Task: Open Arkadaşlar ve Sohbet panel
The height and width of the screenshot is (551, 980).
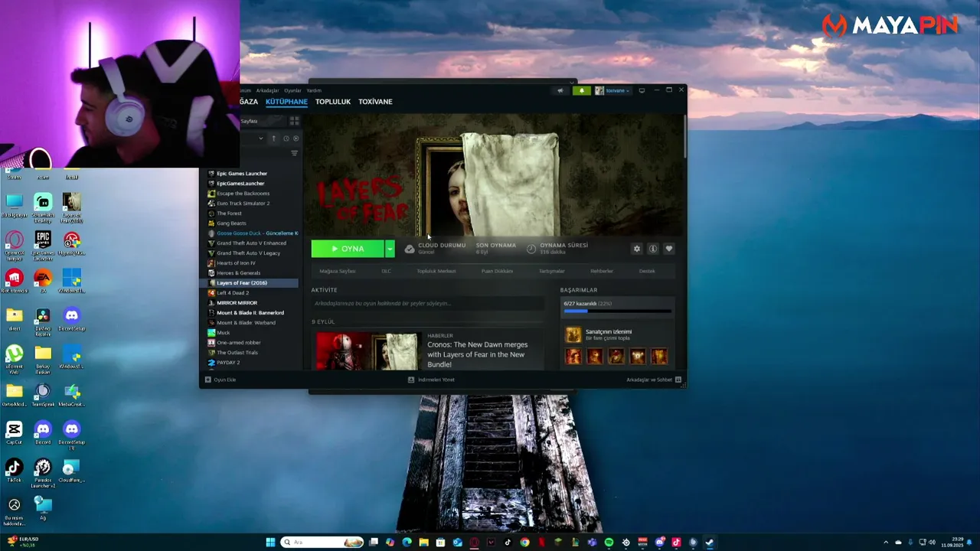Action: [x=654, y=380]
